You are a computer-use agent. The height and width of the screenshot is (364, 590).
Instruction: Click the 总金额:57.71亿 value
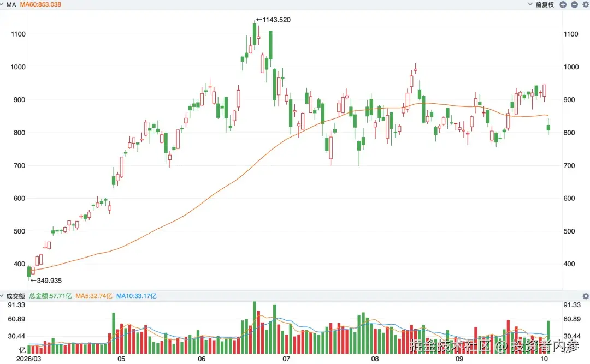[50, 296]
